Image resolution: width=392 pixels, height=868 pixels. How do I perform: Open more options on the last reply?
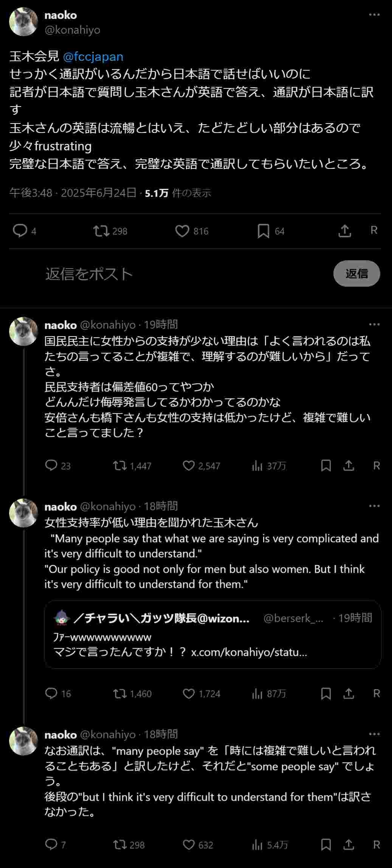click(374, 734)
